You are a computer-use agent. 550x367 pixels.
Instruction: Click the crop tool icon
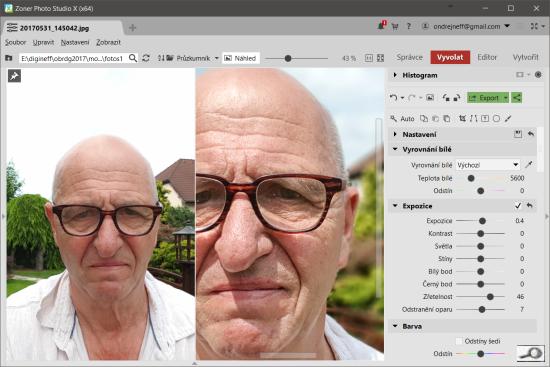pyautogui.click(x=462, y=119)
